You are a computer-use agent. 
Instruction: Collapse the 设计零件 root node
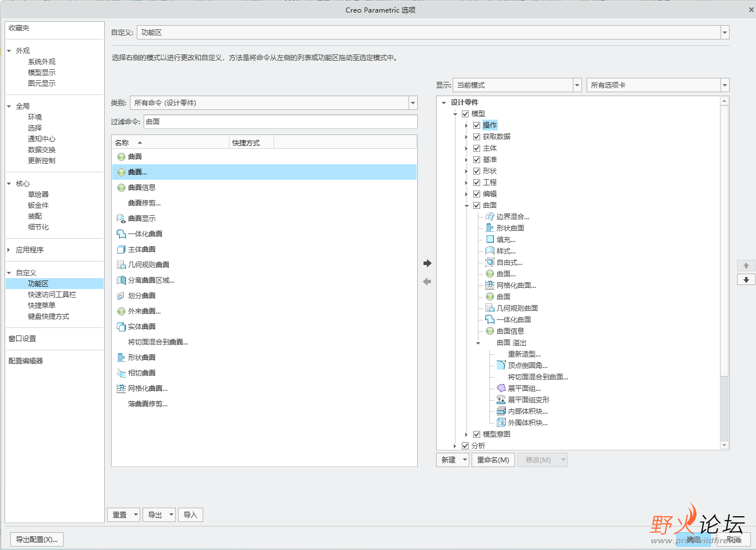444,102
